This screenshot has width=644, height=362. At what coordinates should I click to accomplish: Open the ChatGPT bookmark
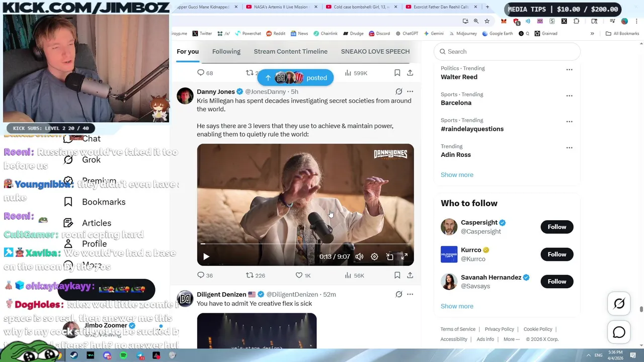[407, 34]
